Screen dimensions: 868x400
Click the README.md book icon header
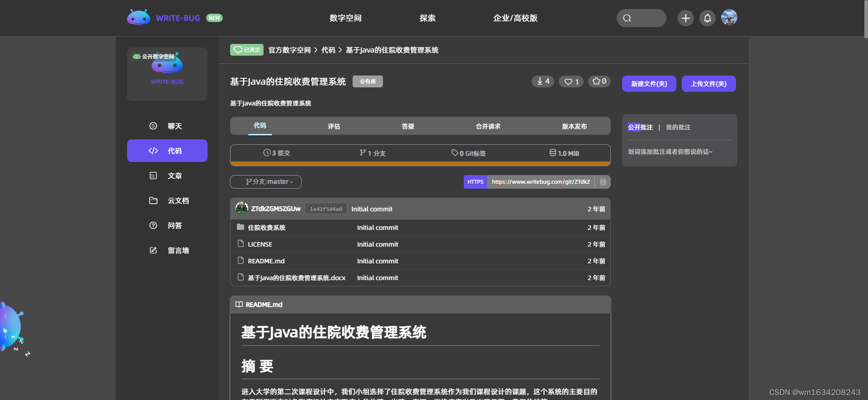pyautogui.click(x=239, y=305)
